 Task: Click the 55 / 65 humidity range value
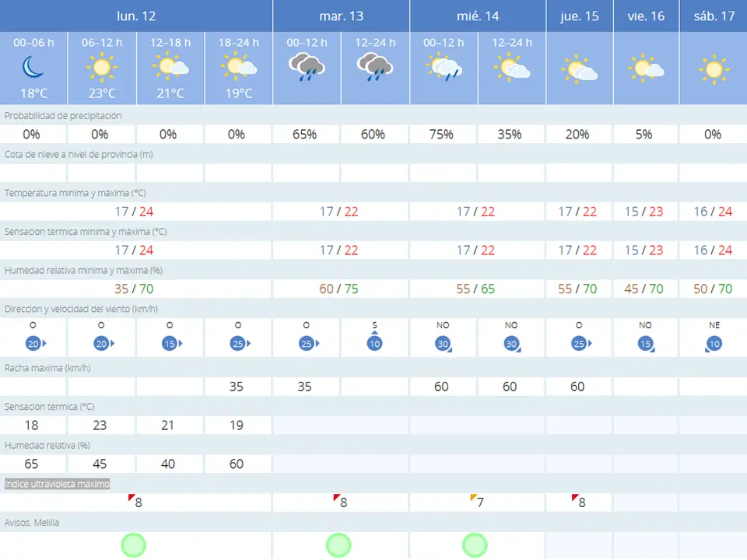tap(475, 289)
